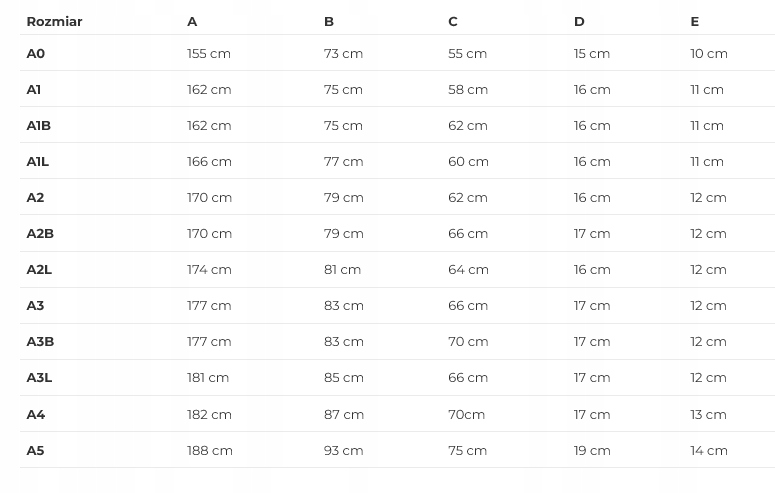This screenshot has height=493, width=775.
Task: Click column header D
Action: click(x=579, y=21)
